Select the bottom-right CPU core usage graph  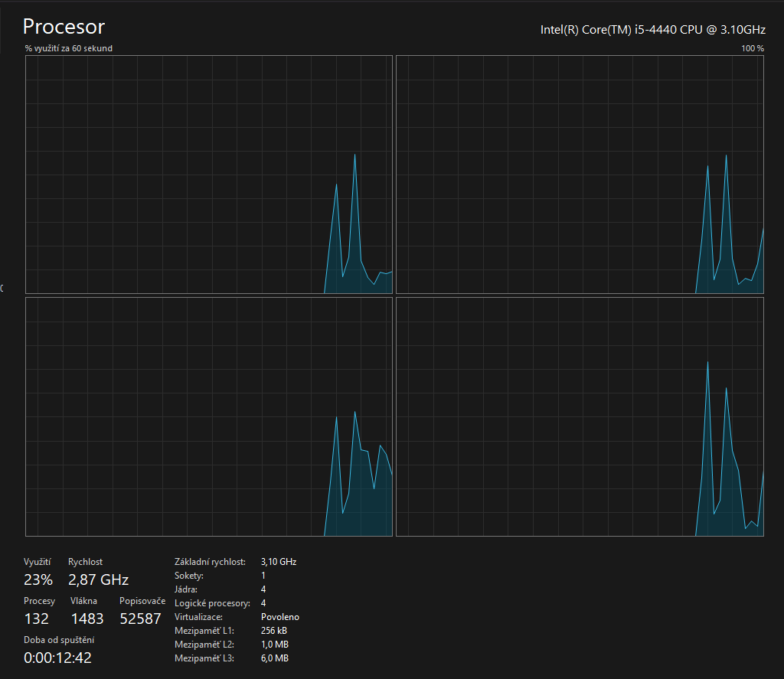580,417
